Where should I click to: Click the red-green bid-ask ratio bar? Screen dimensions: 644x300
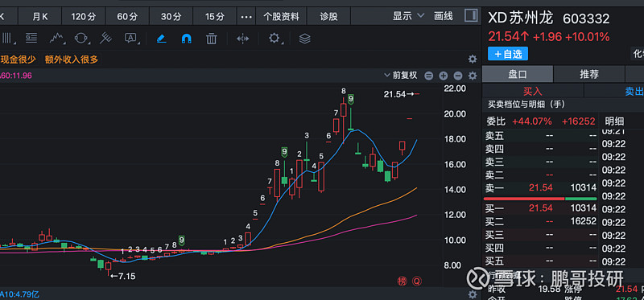point(541,199)
